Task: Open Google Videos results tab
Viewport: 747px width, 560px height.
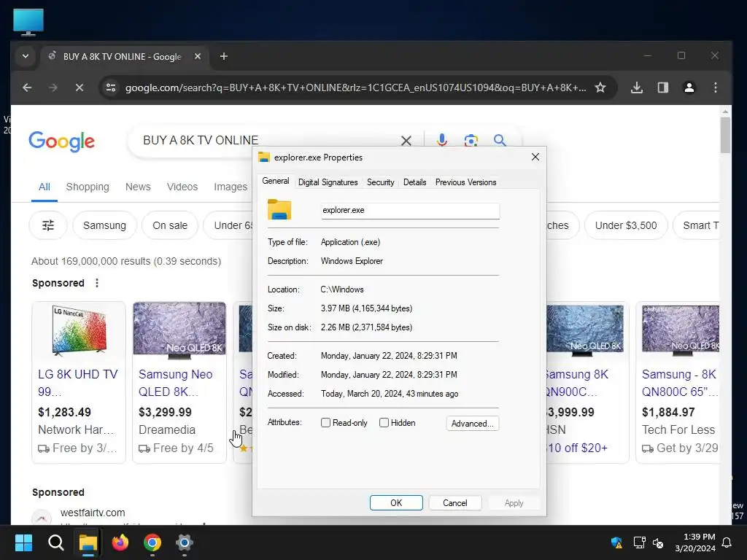Action: [182, 187]
